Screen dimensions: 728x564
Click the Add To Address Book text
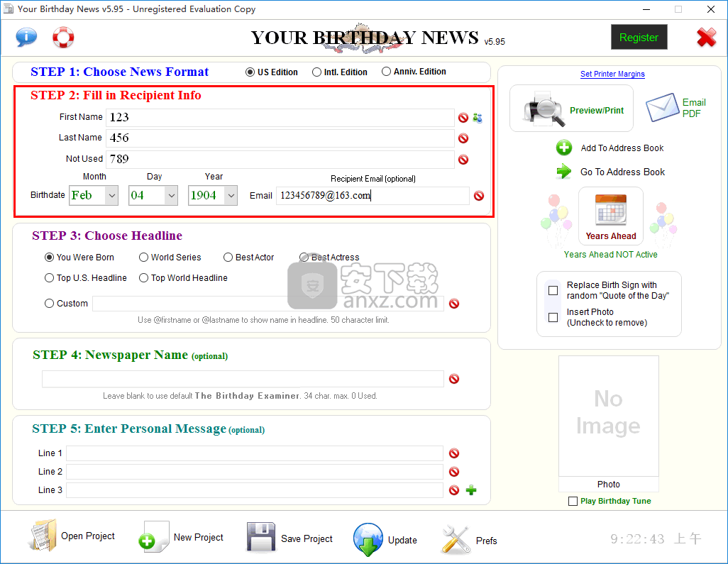click(x=622, y=148)
